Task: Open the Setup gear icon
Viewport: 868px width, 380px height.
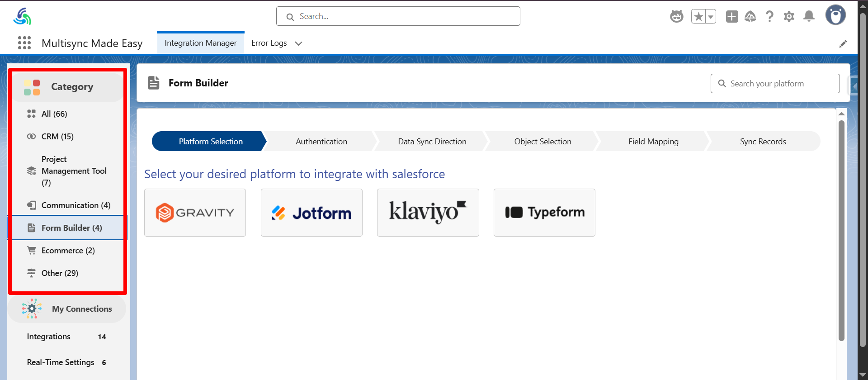Action: pyautogui.click(x=789, y=17)
